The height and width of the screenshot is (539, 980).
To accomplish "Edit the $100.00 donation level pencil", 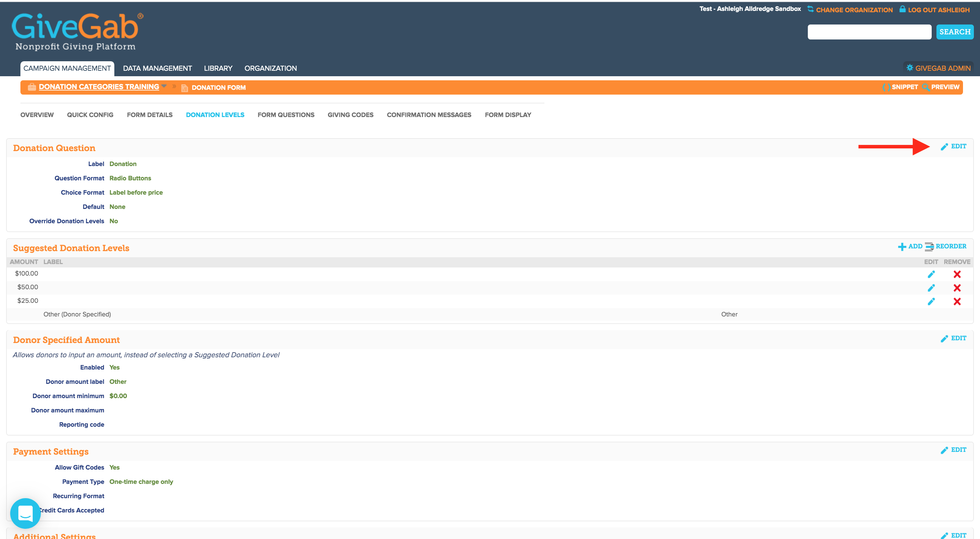I will point(931,274).
